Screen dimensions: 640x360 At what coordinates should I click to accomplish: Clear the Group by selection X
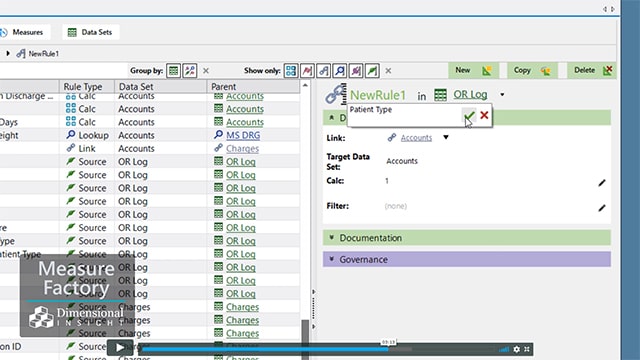pos(206,71)
